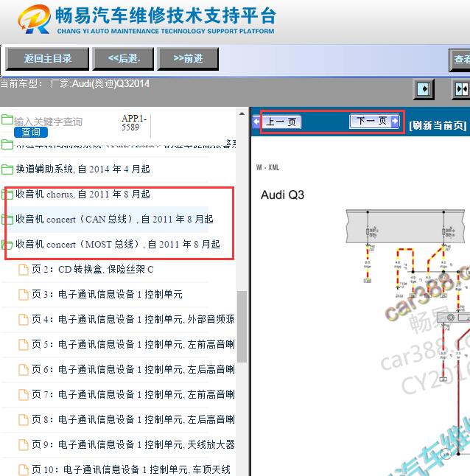
Task: Expand folder 换道辅助系统, 自 2014 年 4 月起
Action: 83,169
